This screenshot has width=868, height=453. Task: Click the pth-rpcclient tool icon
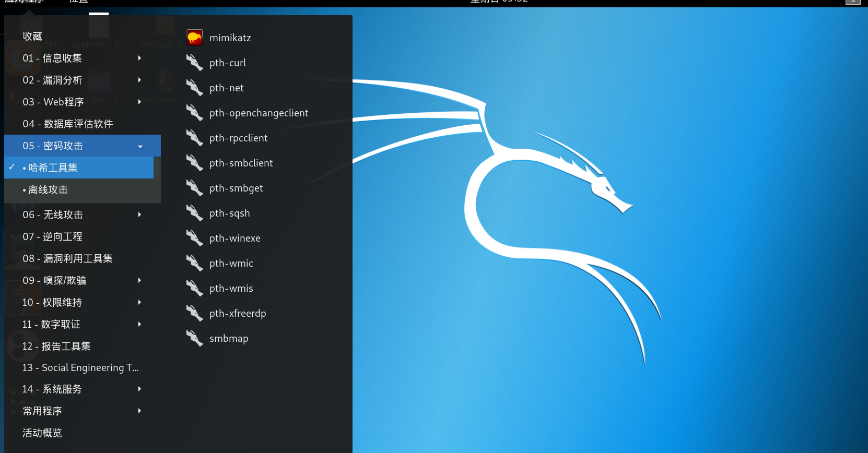195,138
